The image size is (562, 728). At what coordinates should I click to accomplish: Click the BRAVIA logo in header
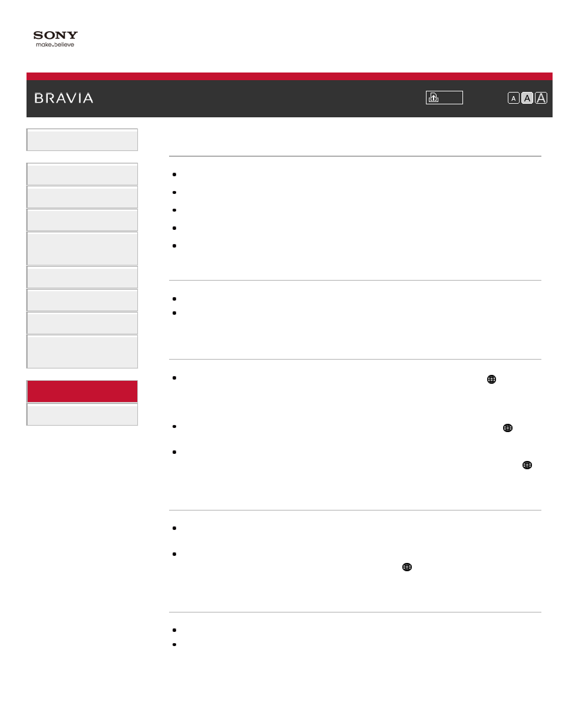64,98
